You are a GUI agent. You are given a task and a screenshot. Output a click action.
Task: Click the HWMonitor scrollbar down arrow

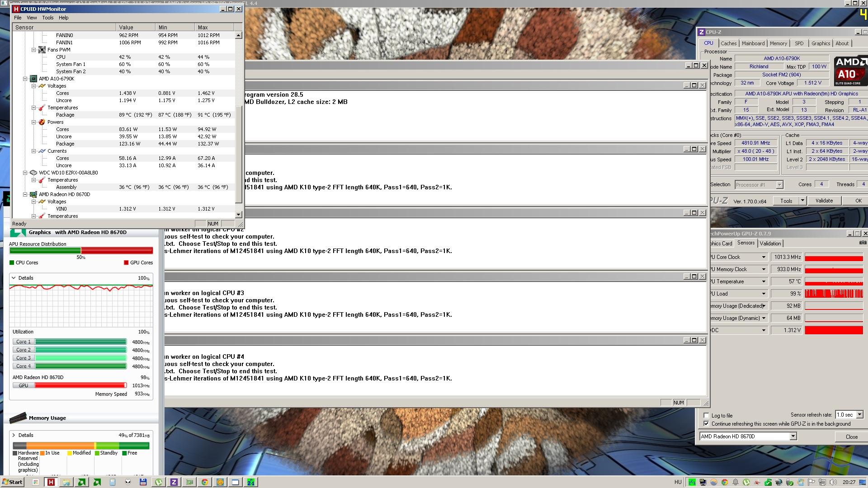coord(238,215)
